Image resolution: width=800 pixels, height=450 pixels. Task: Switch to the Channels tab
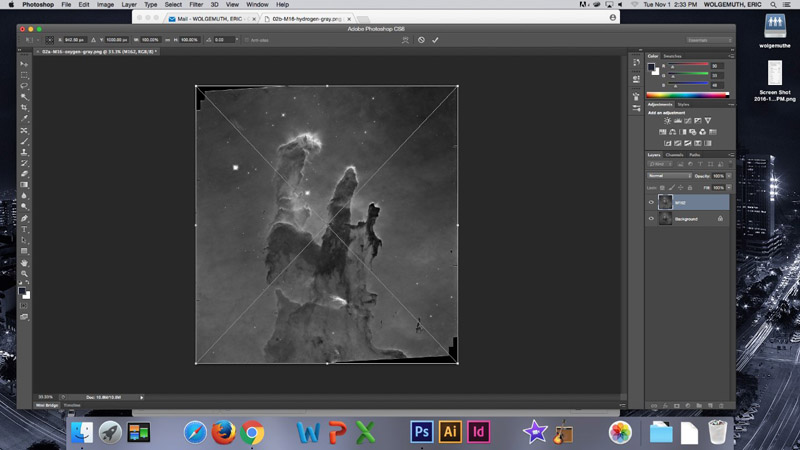pyautogui.click(x=675, y=155)
